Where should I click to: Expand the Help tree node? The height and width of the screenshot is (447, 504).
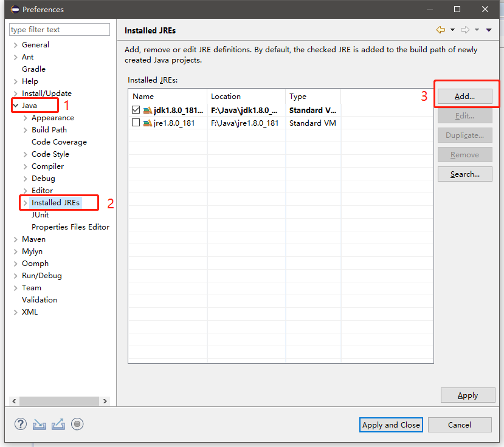coord(15,81)
